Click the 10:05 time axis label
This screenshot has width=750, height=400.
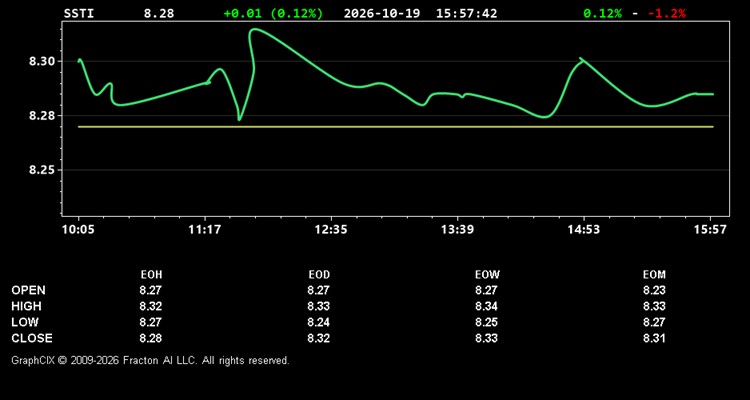[78, 230]
